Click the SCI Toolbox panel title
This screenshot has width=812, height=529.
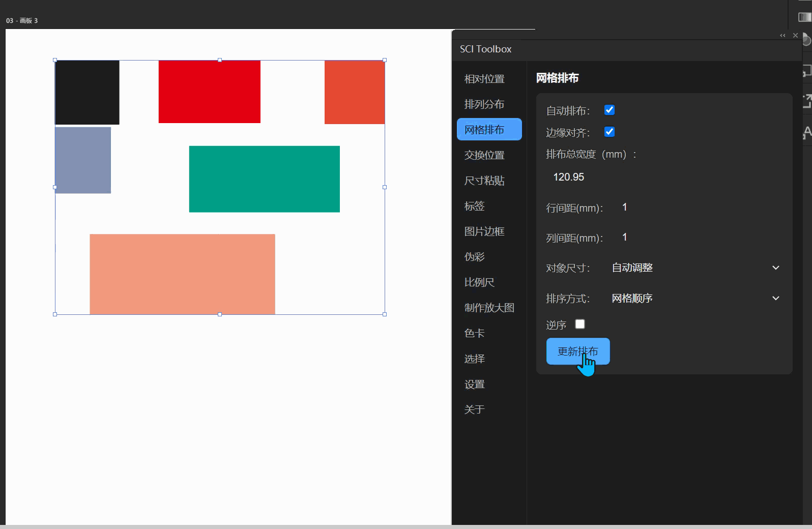click(486, 49)
